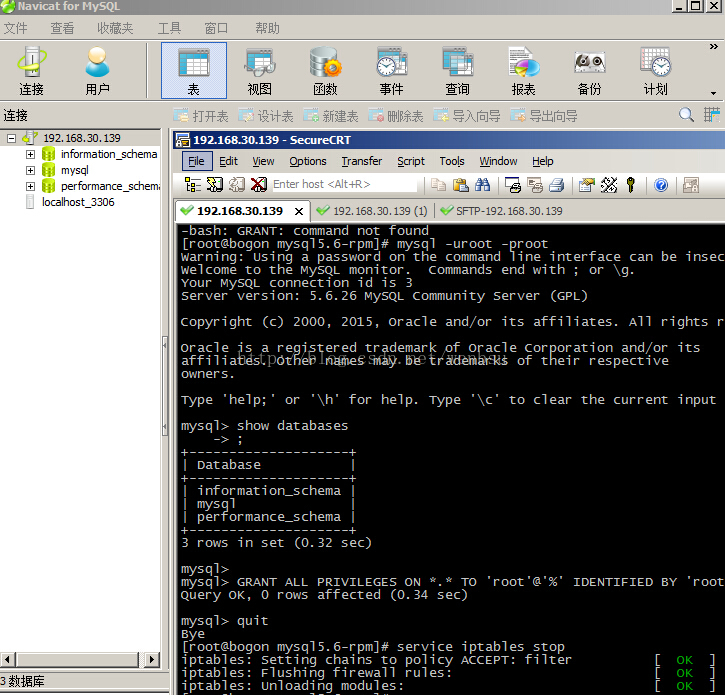Click the Public Key key icon
This screenshot has height=695, width=725.
tap(631, 185)
